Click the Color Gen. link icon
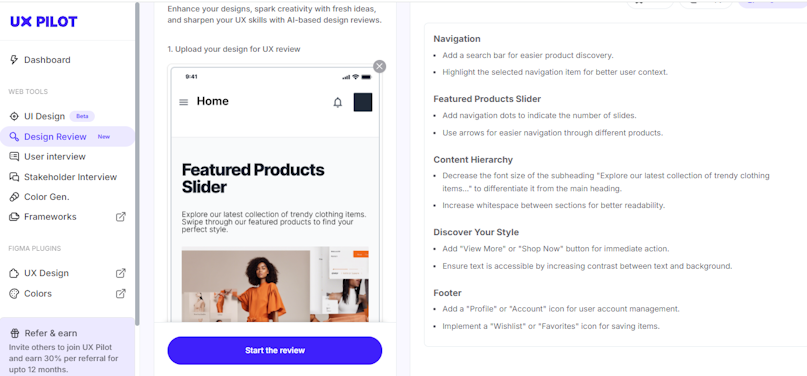Viewport: 807px width, 376px height. pos(14,197)
